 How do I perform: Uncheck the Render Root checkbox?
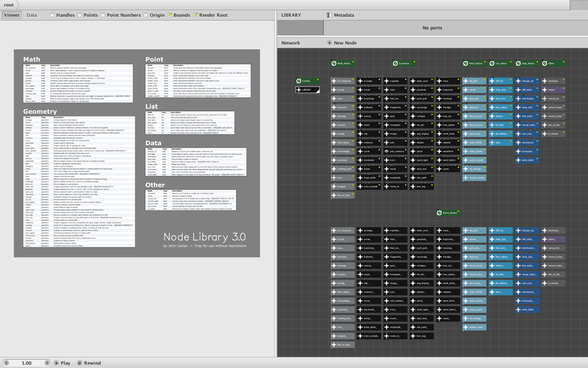pos(195,15)
